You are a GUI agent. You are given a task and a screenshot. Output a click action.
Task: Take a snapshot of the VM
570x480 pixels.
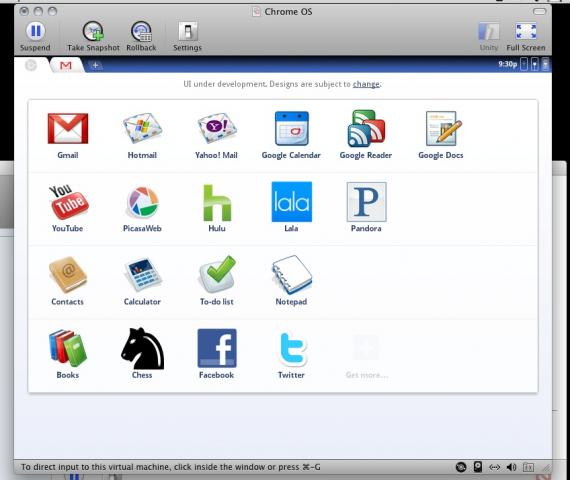(x=93, y=36)
